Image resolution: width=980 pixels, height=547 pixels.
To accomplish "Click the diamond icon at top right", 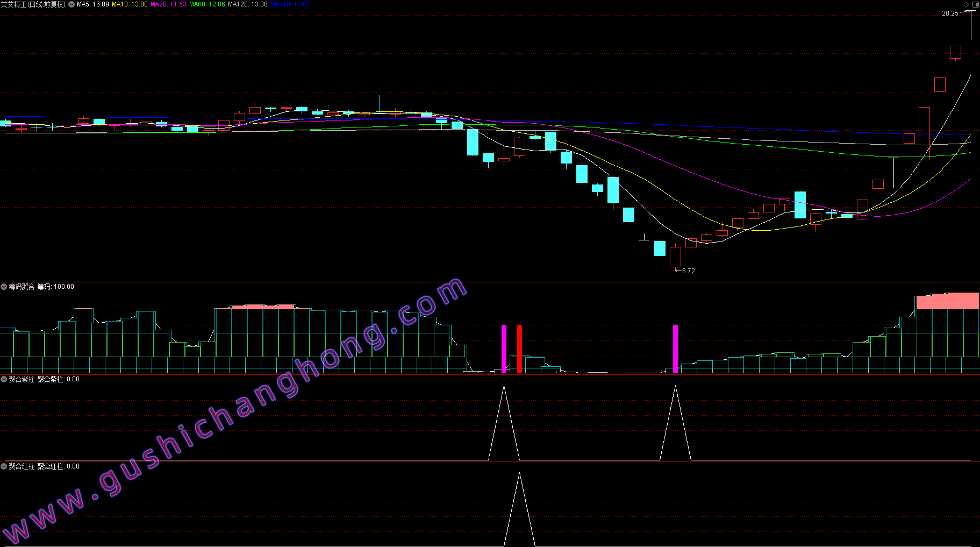I will [x=965, y=4].
